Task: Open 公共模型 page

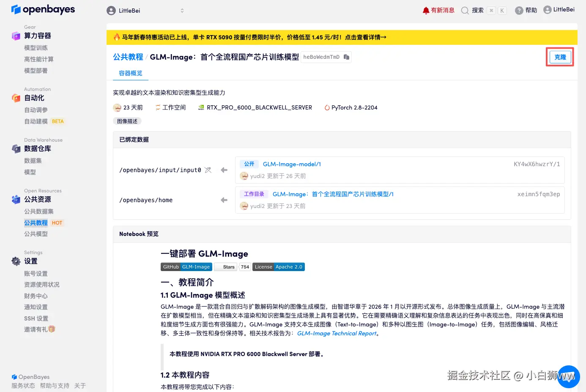Action: tap(36, 234)
